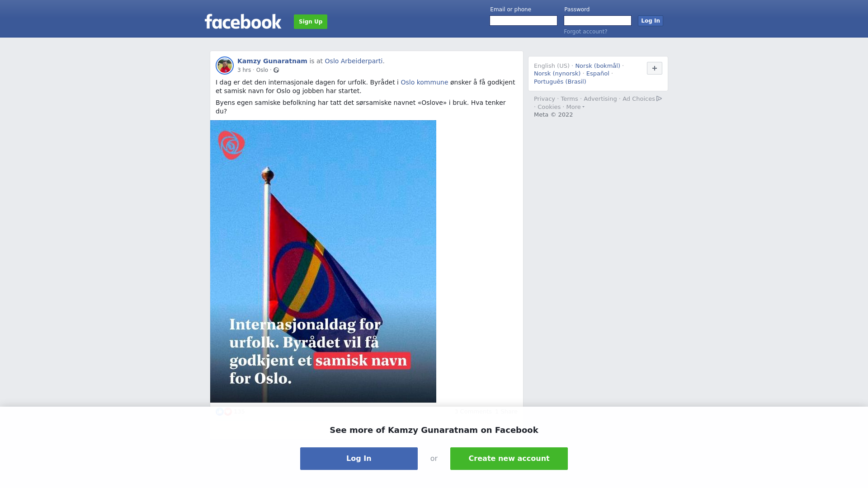
Task: Switch language to Norsk (bokmål)
Action: coord(598,66)
